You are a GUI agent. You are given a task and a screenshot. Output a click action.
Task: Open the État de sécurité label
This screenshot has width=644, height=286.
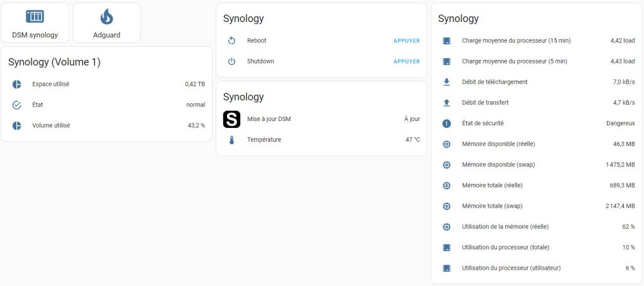tap(483, 123)
